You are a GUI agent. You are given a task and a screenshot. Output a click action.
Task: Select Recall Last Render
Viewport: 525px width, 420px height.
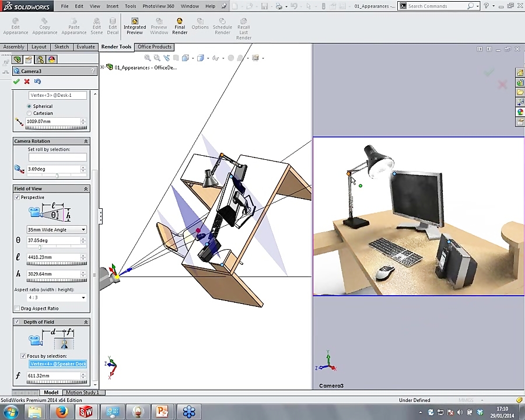243,26
